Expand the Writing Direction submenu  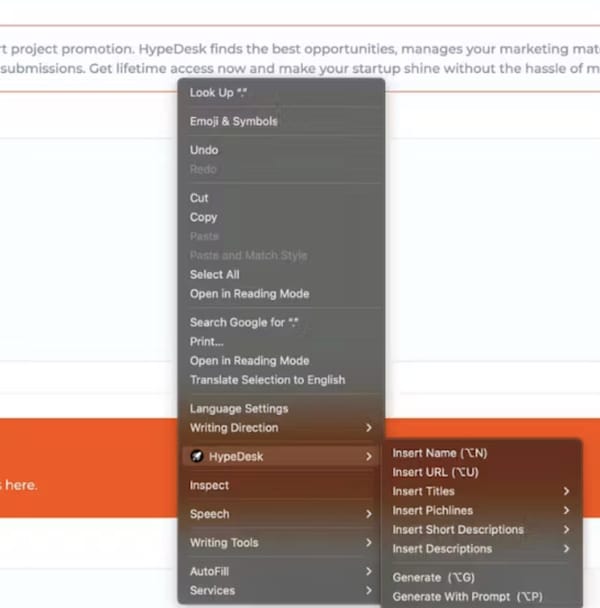coord(280,428)
